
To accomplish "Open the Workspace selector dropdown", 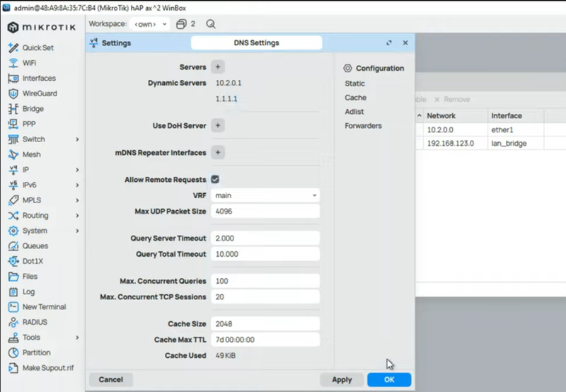I will pos(150,24).
